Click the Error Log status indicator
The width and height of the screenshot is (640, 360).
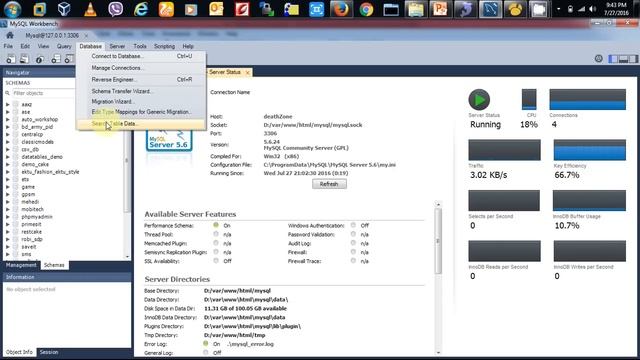click(206, 344)
